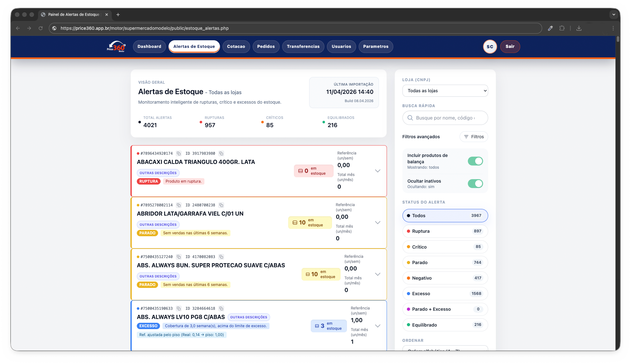Navigate to Pedidos
Viewport: 631px width, 364px height.
coord(266,47)
